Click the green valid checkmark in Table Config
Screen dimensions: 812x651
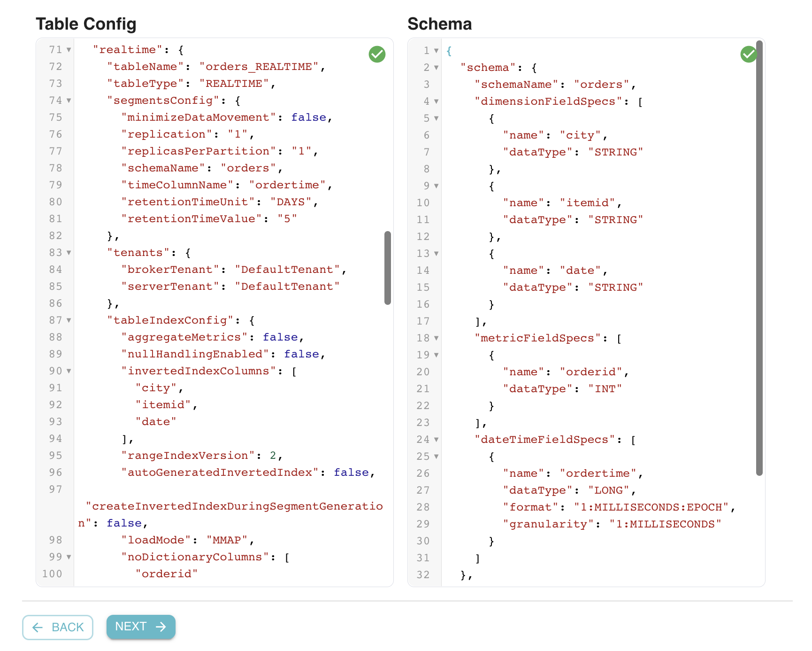377,54
